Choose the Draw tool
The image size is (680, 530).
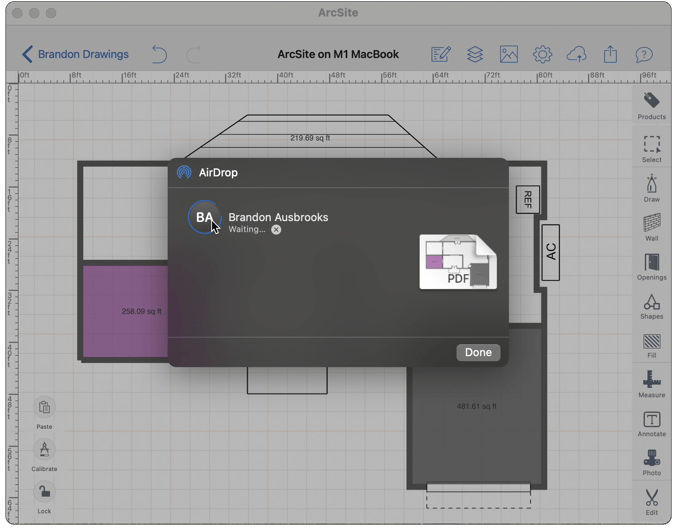[651, 186]
